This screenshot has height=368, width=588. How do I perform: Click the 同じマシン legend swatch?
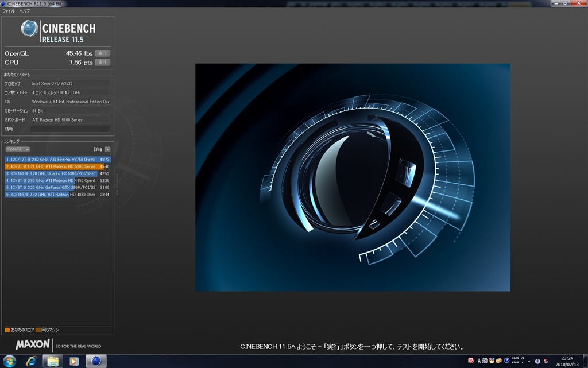pos(38,330)
